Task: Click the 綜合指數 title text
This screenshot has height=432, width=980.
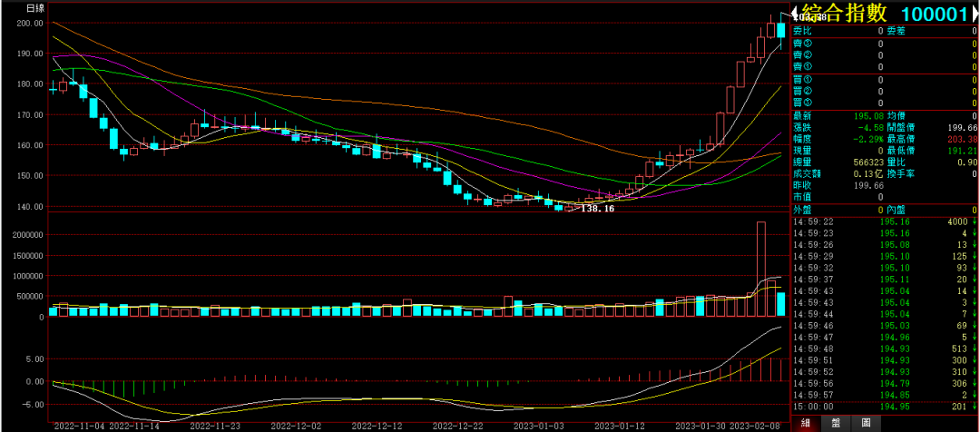Action: click(x=845, y=13)
